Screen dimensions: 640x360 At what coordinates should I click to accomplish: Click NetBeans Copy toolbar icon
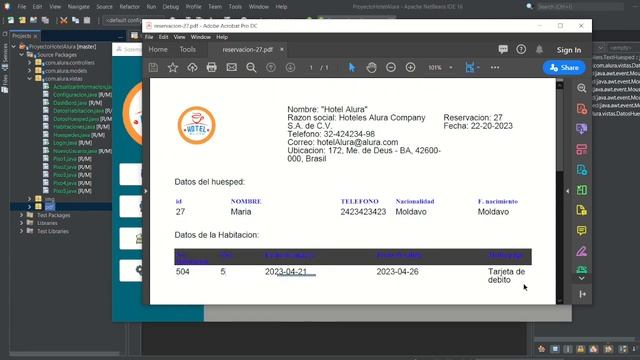click(76, 20)
